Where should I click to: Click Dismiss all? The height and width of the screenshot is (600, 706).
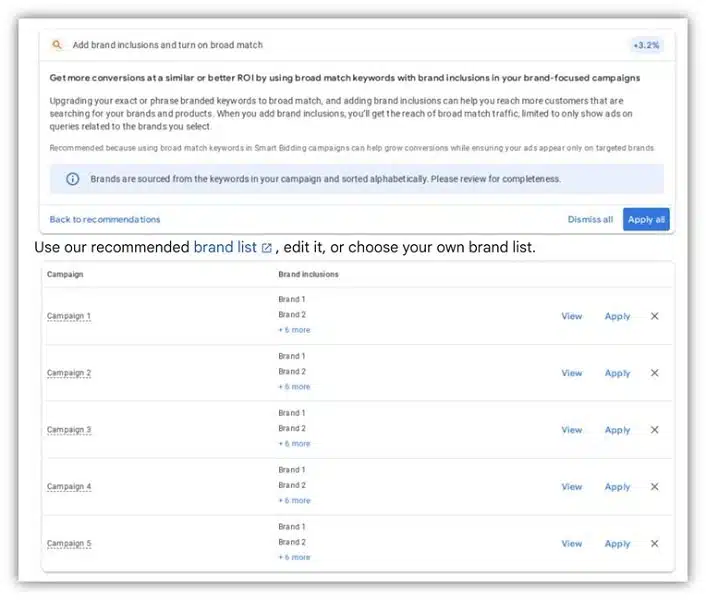click(590, 219)
